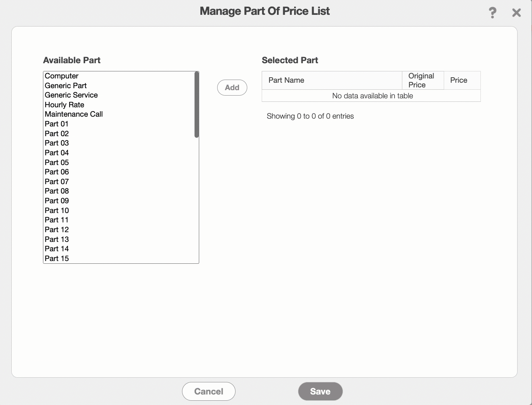Select Generic Part from the list
532x405 pixels.
coord(66,85)
